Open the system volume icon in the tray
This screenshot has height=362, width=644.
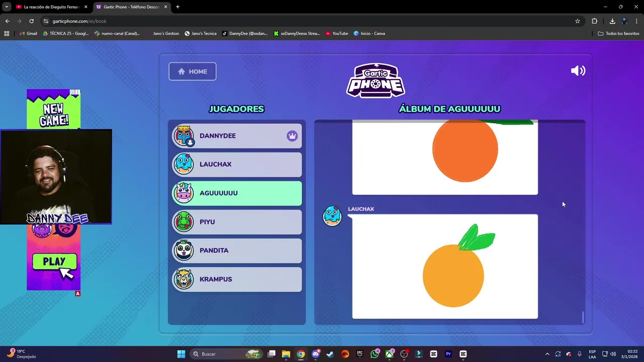tap(613, 354)
